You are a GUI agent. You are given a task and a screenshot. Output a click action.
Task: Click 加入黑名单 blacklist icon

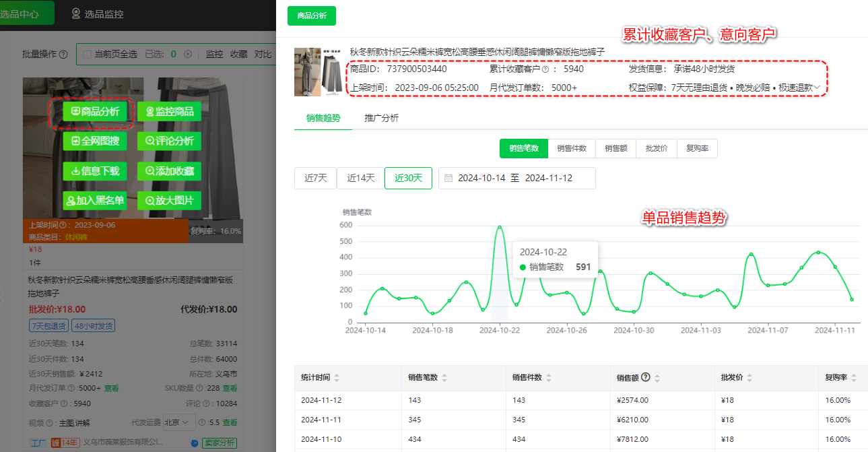coord(94,201)
